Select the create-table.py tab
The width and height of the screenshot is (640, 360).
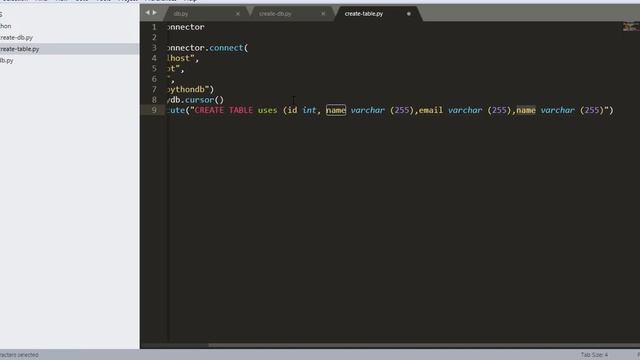pyautogui.click(x=364, y=14)
